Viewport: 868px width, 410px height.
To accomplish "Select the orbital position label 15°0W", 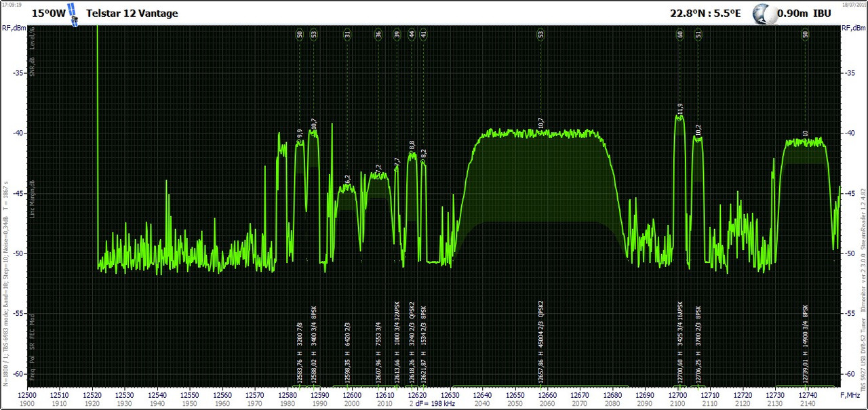I will [48, 14].
